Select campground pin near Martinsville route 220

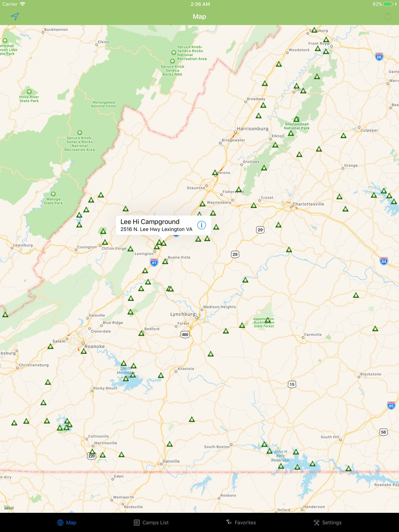[92, 451]
